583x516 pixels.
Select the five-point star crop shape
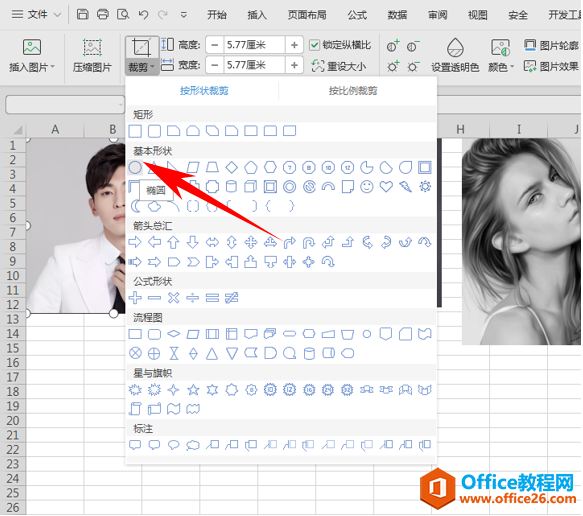pos(193,390)
